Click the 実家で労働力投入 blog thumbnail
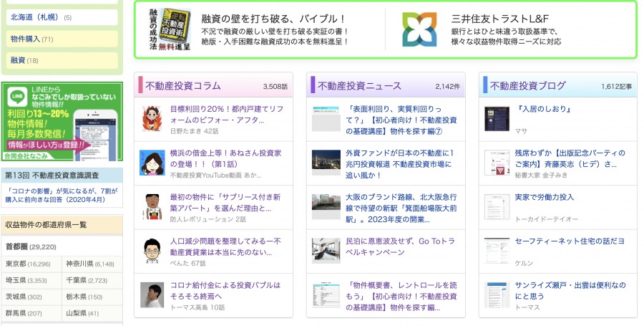Viewport: 644px width, 326px height. 497,207
